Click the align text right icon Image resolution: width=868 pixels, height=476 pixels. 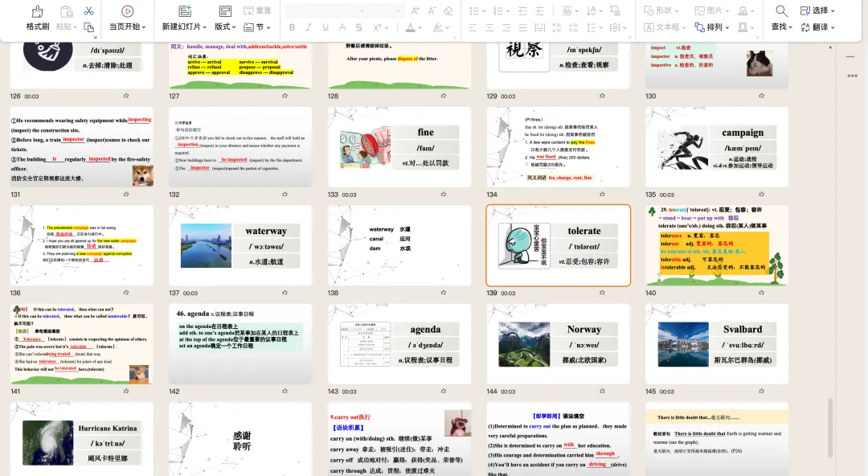pyautogui.click(x=506, y=27)
